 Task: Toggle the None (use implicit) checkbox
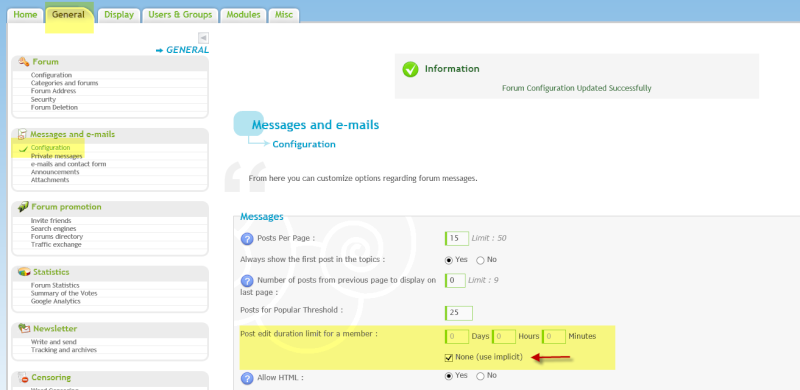pos(448,357)
